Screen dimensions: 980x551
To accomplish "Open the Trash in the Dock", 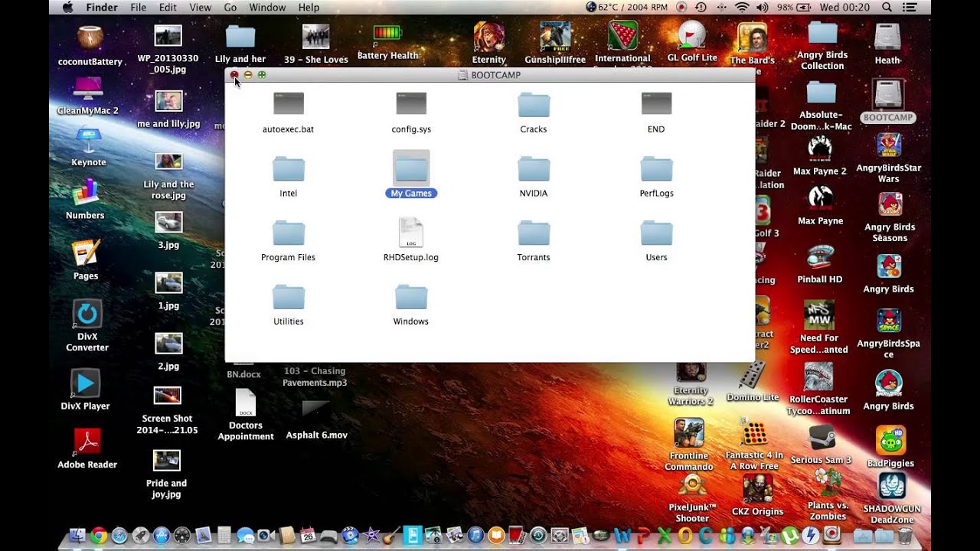I will 904,536.
